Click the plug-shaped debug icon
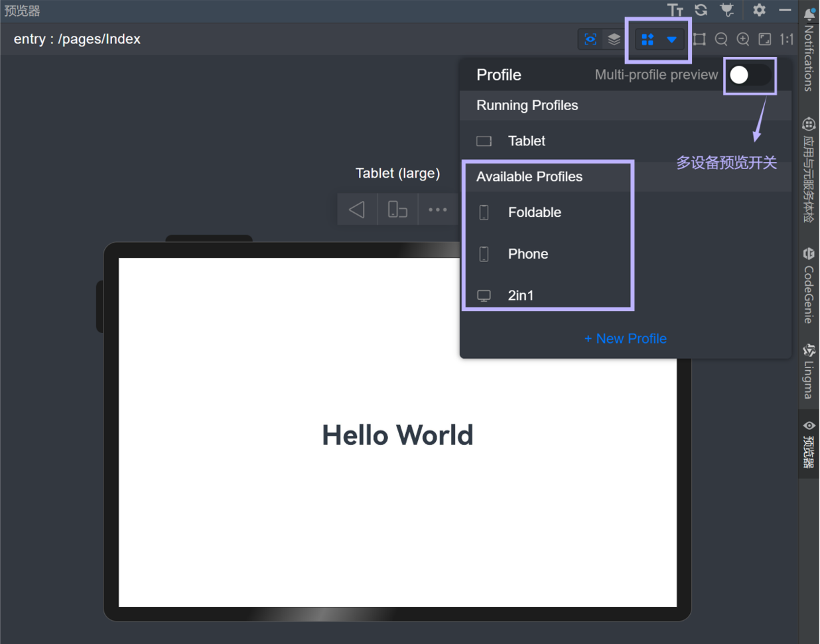The image size is (820, 644). pos(727,10)
